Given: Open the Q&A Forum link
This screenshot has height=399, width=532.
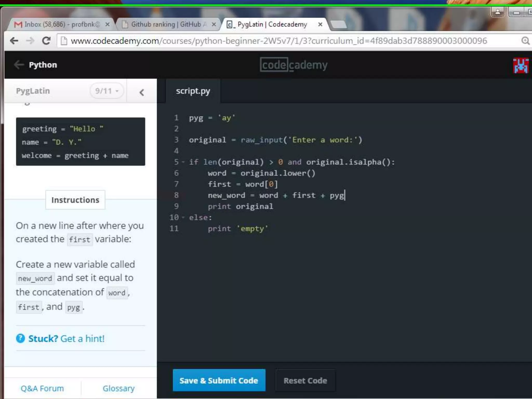Looking at the screenshot, I should (x=42, y=388).
